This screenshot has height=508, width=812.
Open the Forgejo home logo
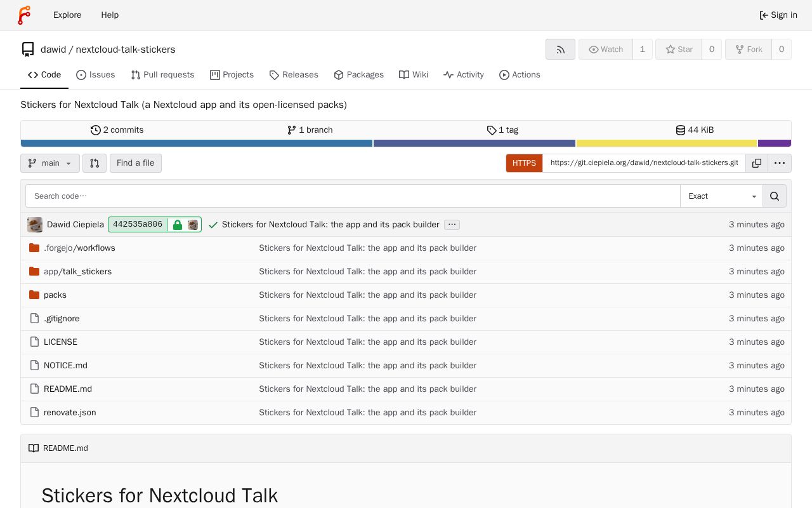[24, 15]
